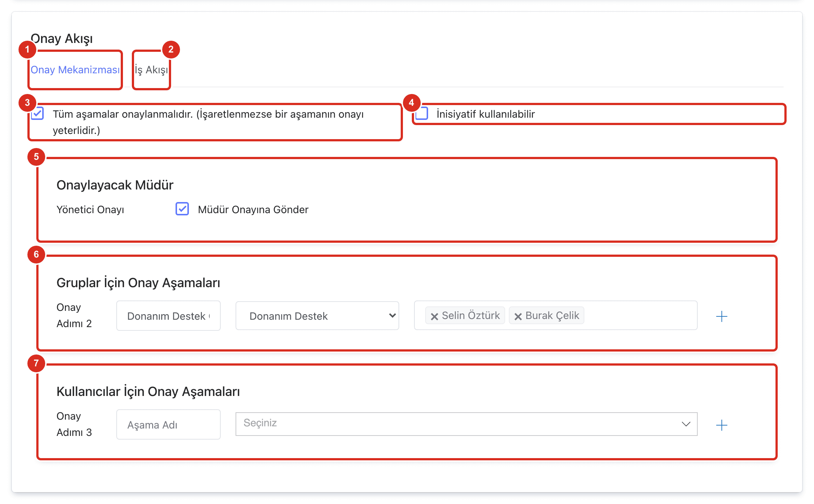This screenshot has height=504, width=814.
Task: Remove Burak Çelik tag with its x icon
Action: click(518, 316)
